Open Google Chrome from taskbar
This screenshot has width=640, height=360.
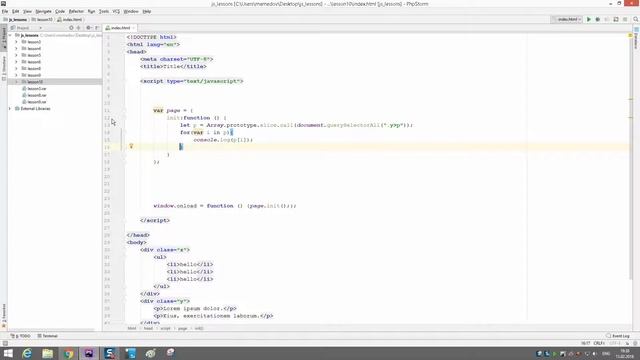point(69,353)
